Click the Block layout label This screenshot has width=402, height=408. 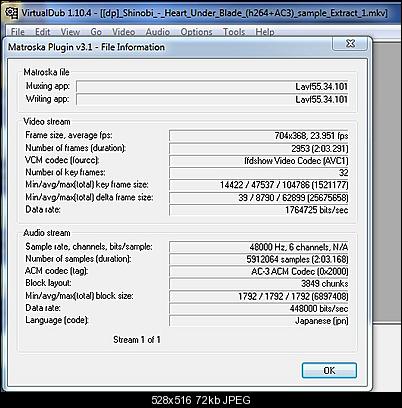[49, 283]
